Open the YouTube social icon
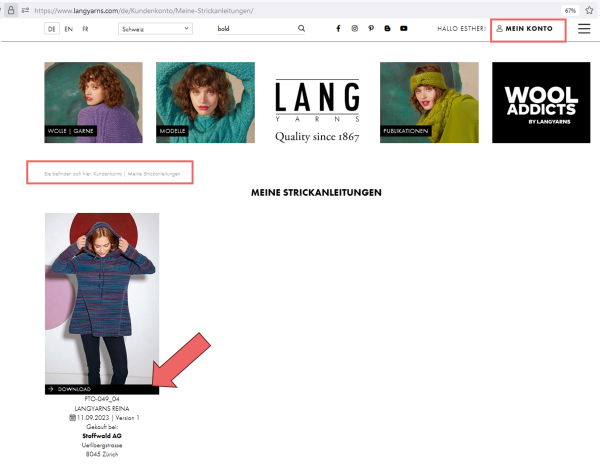This screenshot has height=473, width=600. (x=403, y=29)
